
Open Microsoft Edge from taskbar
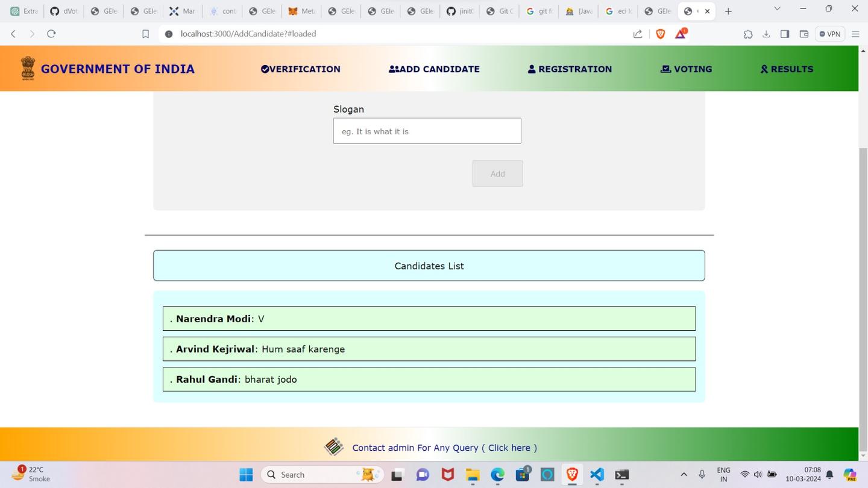(497, 475)
